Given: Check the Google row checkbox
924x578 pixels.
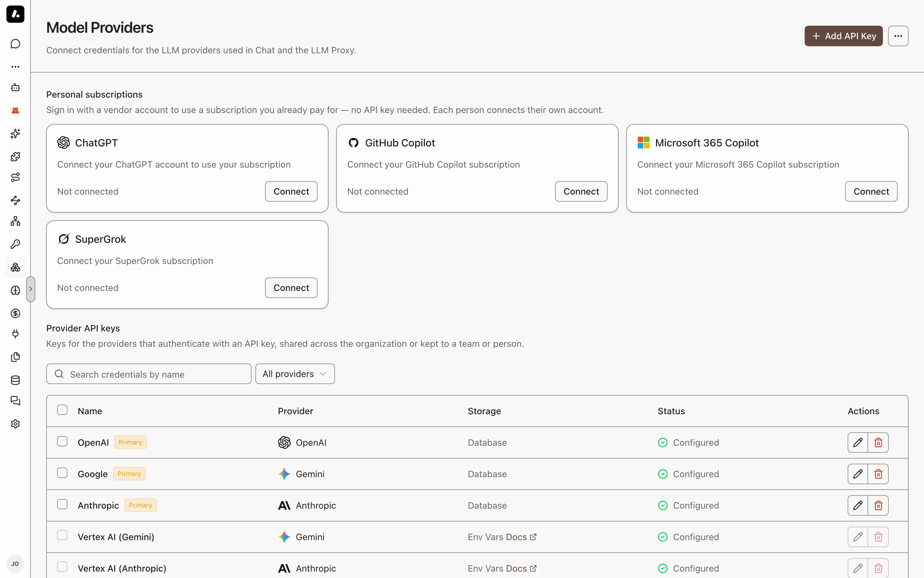Looking at the screenshot, I should (x=62, y=473).
